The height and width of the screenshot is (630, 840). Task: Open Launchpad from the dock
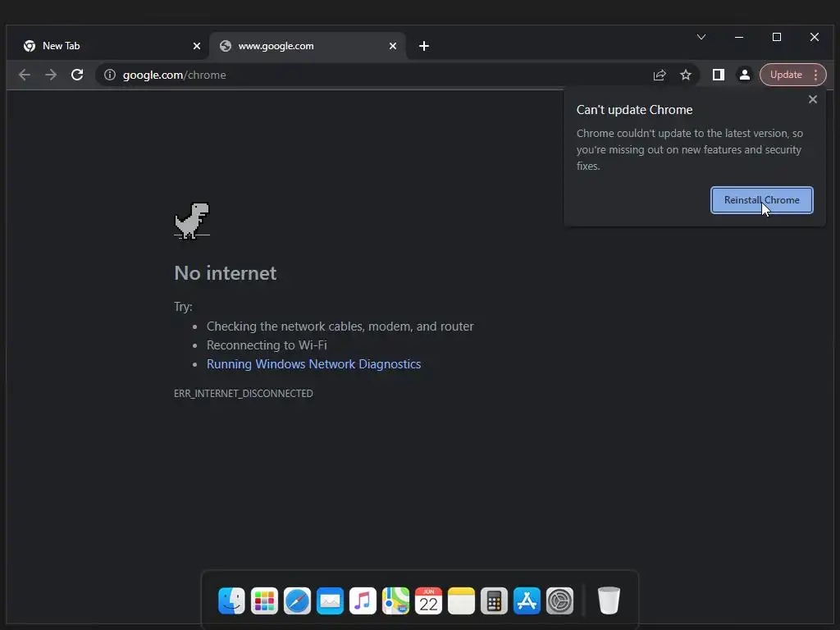(264, 600)
